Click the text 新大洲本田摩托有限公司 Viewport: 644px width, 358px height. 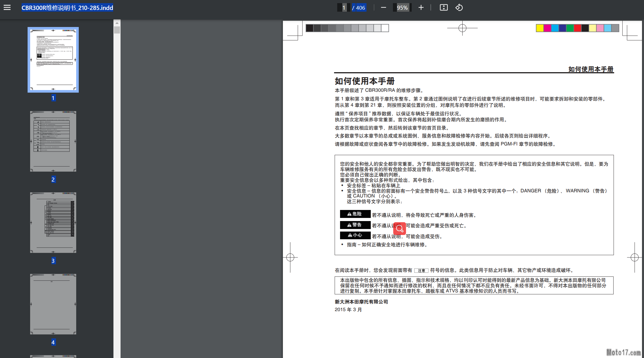tap(361, 302)
